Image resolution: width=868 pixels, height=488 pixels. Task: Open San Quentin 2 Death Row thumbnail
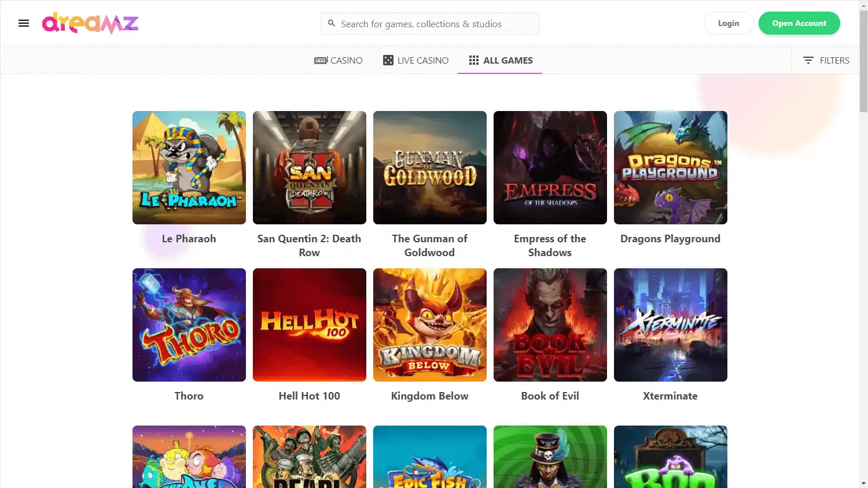tap(310, 168)
